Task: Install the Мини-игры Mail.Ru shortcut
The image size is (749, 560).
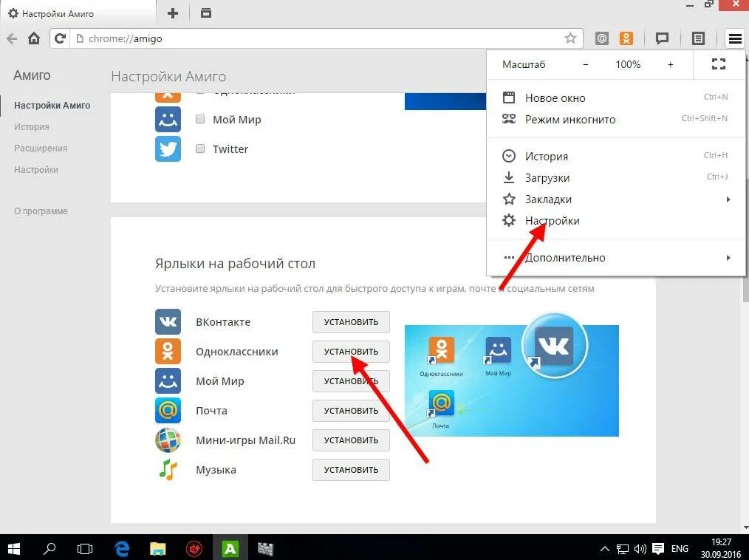Action: (x=351, y=440)
